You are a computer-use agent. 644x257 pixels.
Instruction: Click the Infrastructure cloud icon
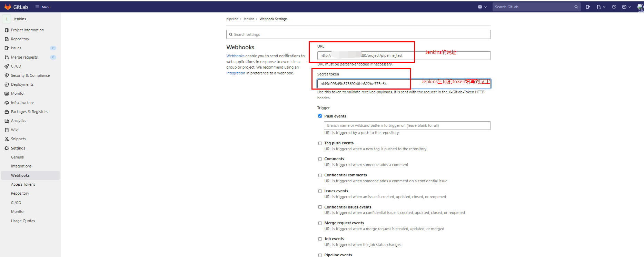tap(7, 103)
